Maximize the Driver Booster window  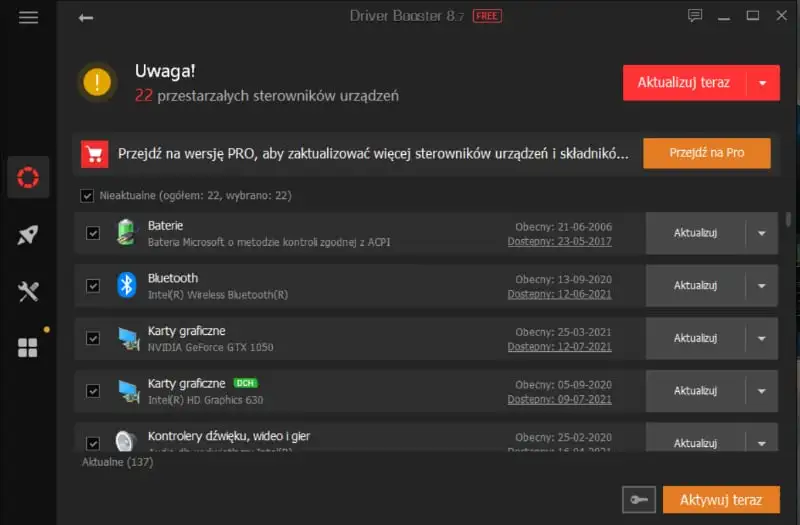pos(753,16)
